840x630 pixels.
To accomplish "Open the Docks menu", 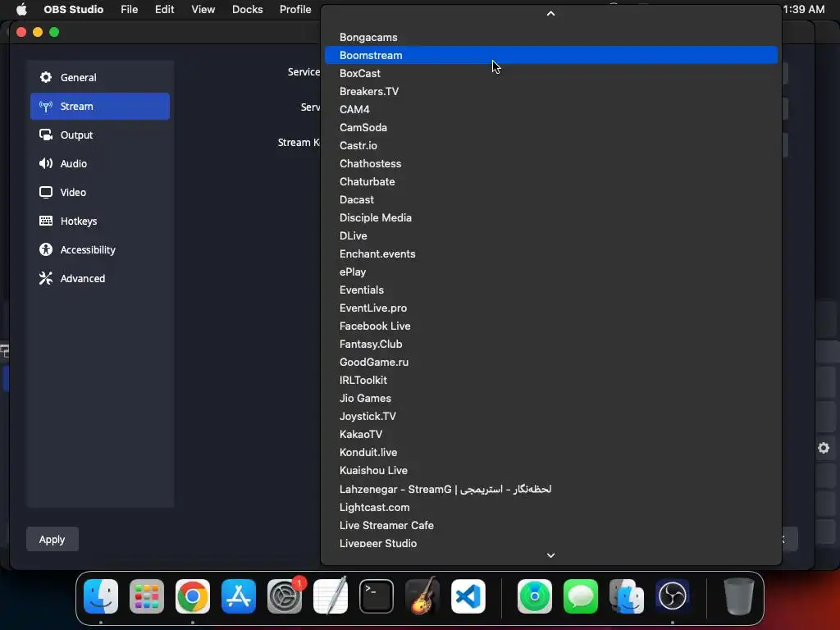I will point(248,9).
